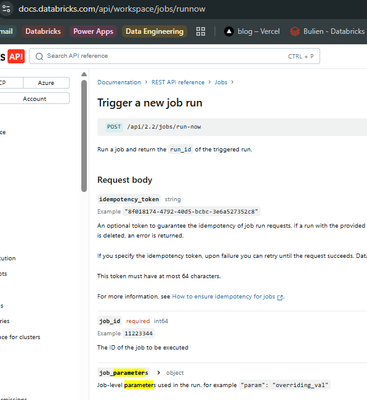Image resolution: width=367 pixels, height=400 pixels.
Task: Select the Account tab in sidebar
Action: pyautogui.click(x=34, y=99)
